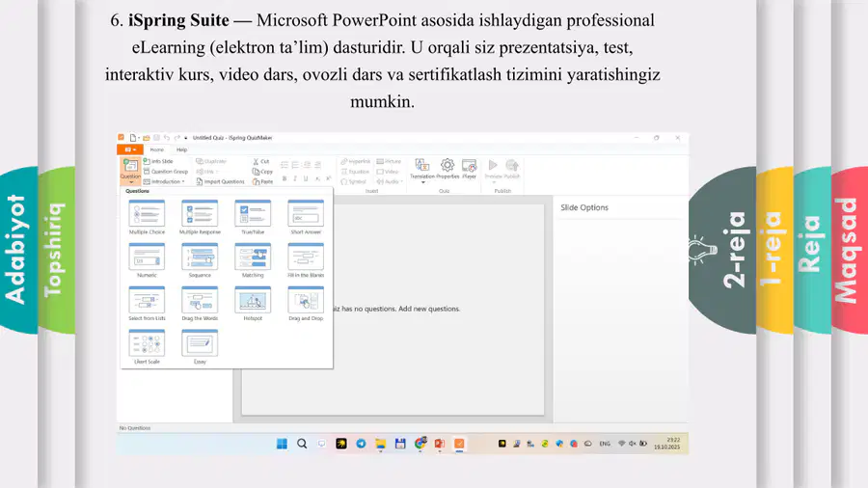Choose the Short Answer question type

[x=306, y=217]
